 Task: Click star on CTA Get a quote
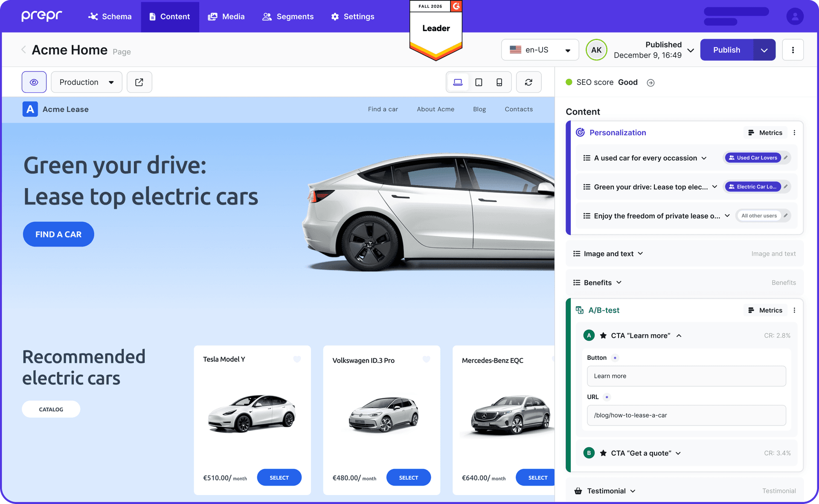(x=603, y=453)
